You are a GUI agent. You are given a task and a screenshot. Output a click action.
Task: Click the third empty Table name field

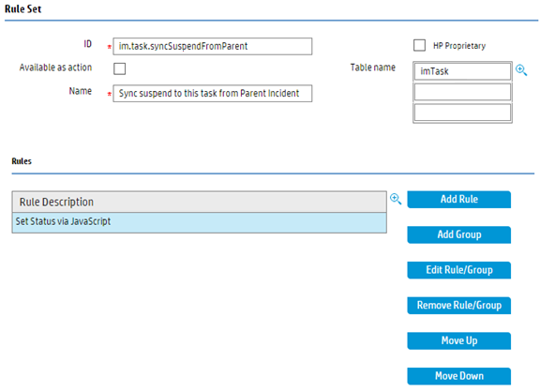click(462, 113)
